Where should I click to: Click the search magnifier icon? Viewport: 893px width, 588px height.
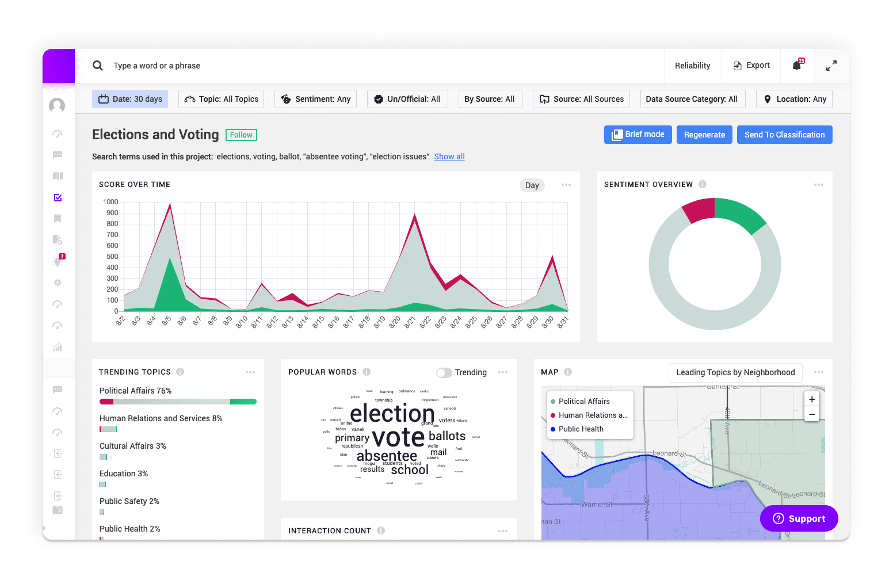[x=98, y=66]
